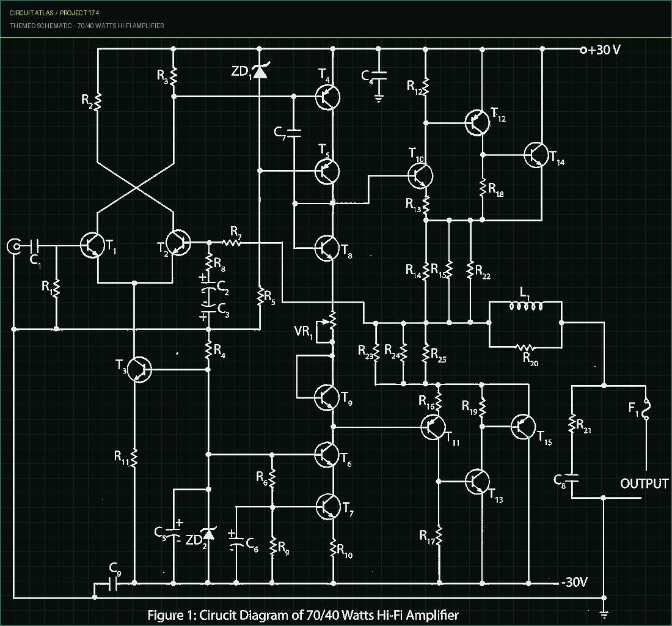Viewport: 672px width, 626px height.
Task: Click transistor T5 symbol
Action: point(327,171)
